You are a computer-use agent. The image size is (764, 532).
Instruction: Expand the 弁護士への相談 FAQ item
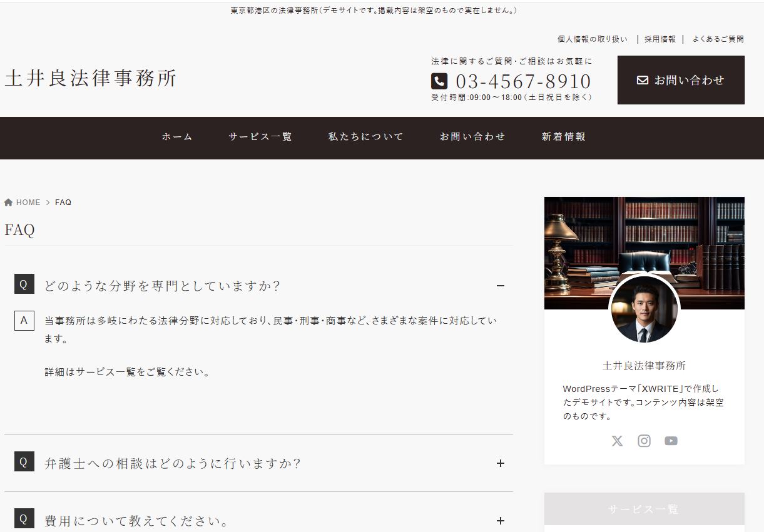[500, 463]
